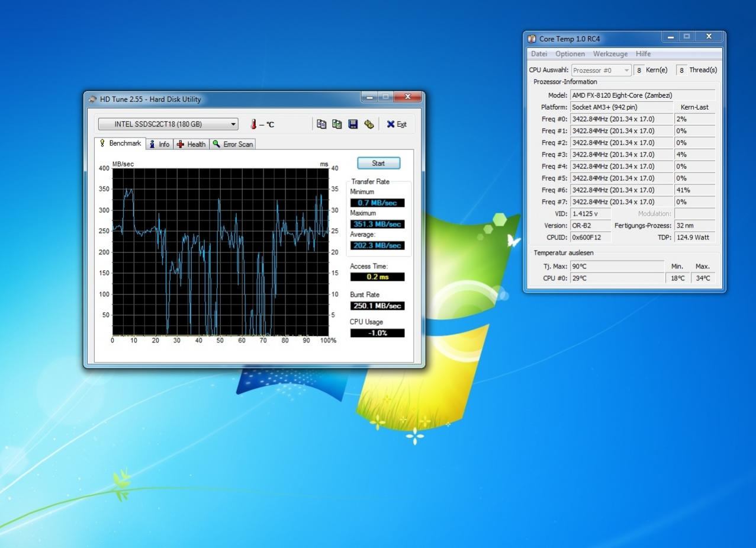The width and height of the screenshot is (756, 548).
Task: Open the Hilfe menu in Core Temp
Action: [643, 54]
